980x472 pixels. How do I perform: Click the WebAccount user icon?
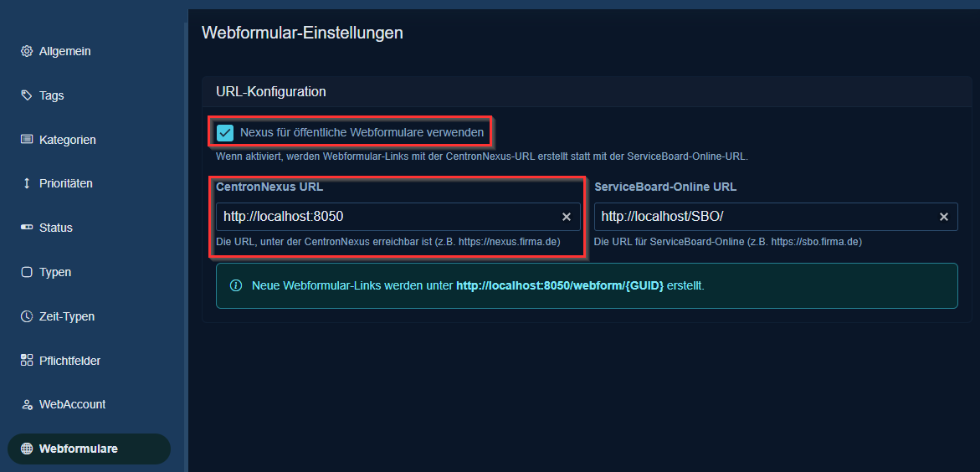coord(26,404)
